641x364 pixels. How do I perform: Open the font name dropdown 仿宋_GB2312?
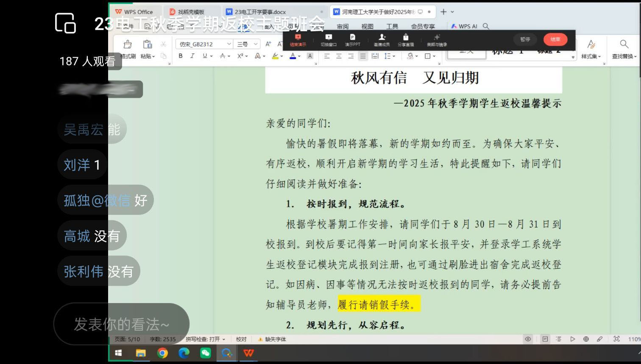point(229,44)
